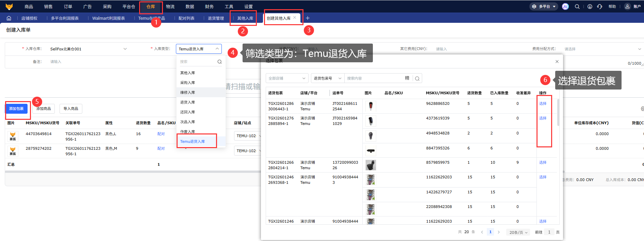Switch to the 退货管理 tab
Screen dimensions: 644x241
(216, 18)
